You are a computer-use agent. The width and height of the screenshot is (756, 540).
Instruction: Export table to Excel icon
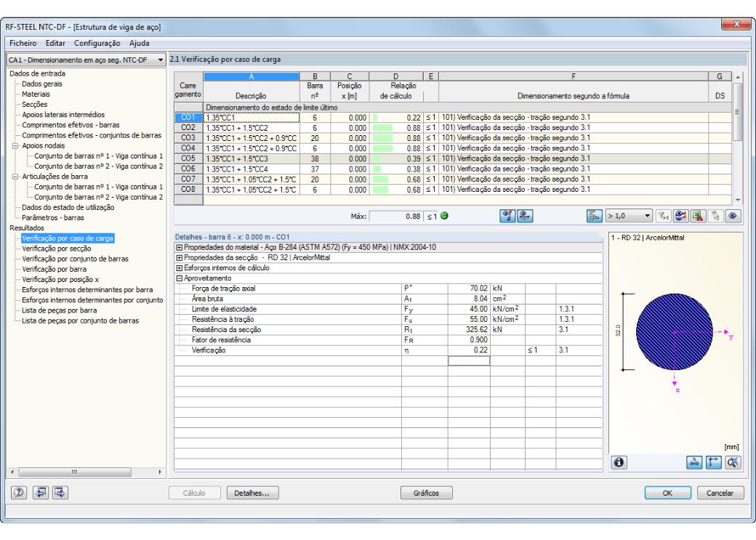pos(698,216)
